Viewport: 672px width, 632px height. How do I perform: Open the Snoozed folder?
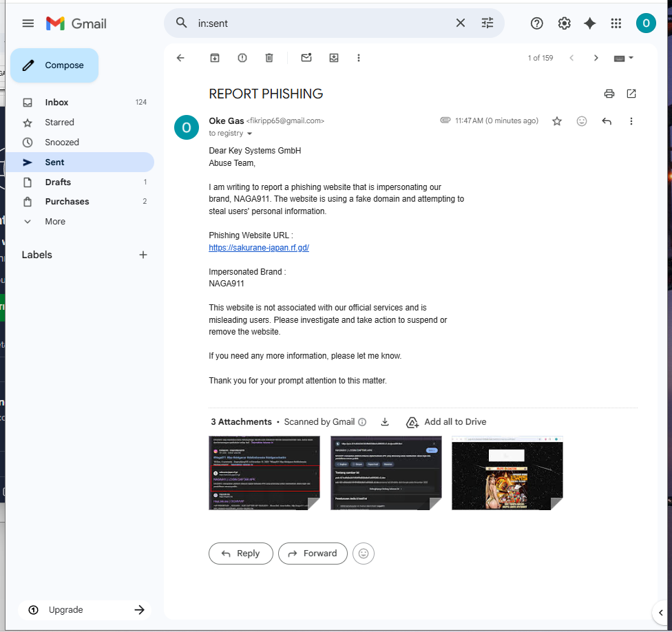80,143
